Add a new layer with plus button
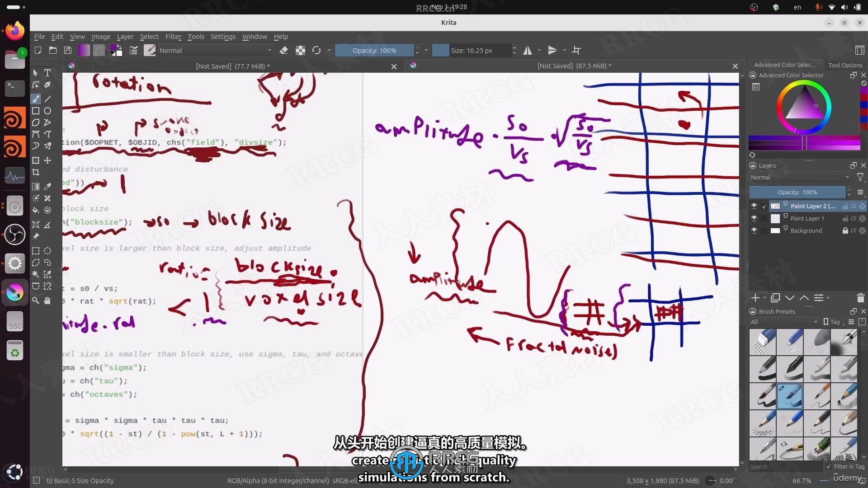This screenshot has width=868, height=488. 755,298
